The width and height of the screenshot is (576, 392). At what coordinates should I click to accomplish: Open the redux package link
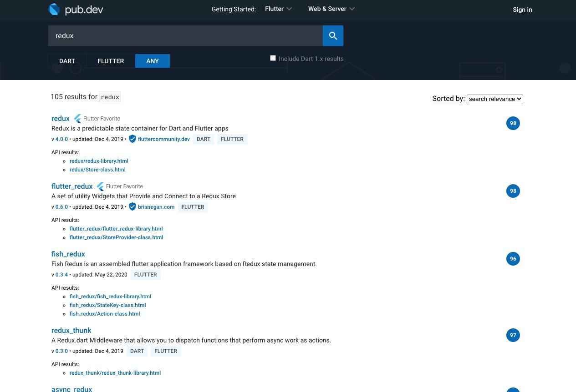pyautogui.click(x=61, y=119)
